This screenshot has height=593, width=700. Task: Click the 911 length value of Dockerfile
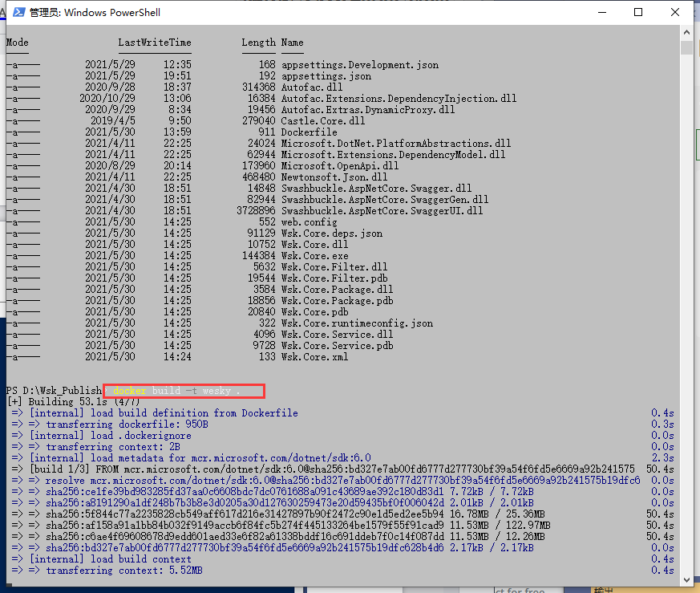(x=266, y=132)
